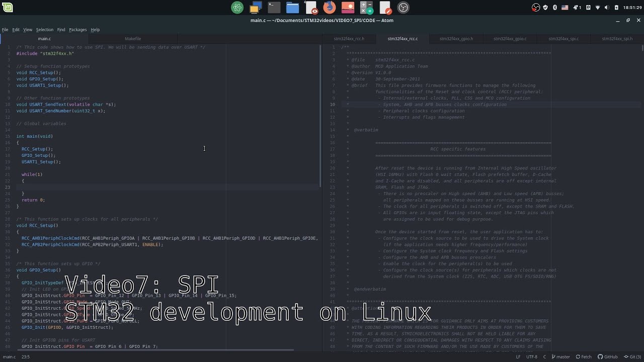Open the Linux Mint menu button
The height and width of the screenshot is (362, 644).
point(7,8)
